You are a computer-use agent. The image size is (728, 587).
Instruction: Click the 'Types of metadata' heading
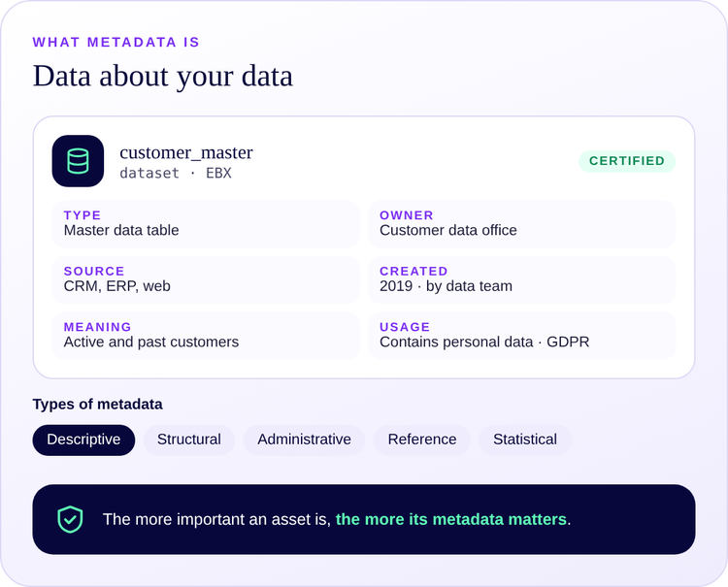tap(97, 405)
